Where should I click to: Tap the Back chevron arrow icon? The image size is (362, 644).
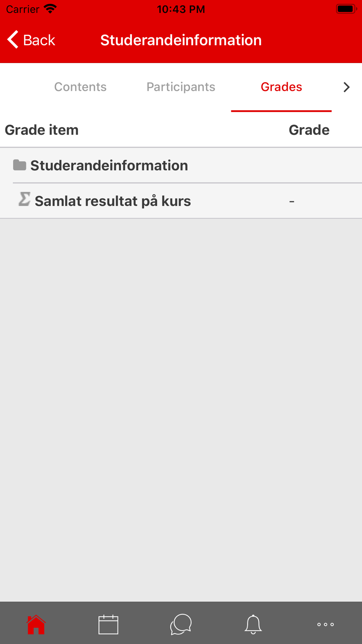pos(13,39)
